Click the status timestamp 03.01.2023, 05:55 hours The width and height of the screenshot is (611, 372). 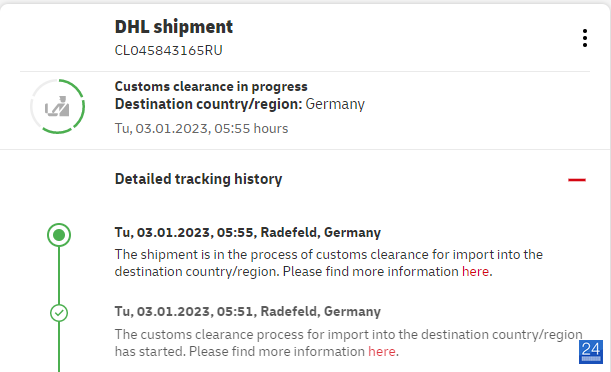201,128
